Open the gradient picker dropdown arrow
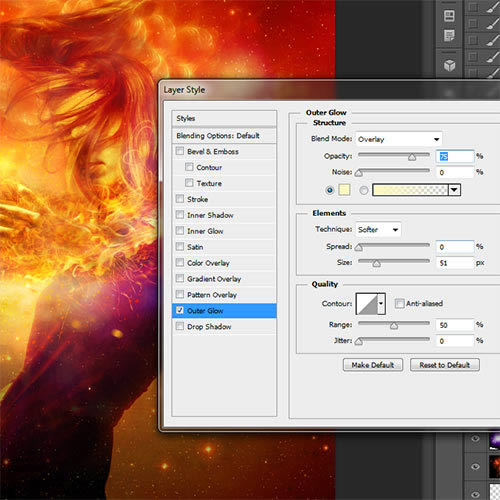The width and height of the screenshot is (500, 500). 454,190
